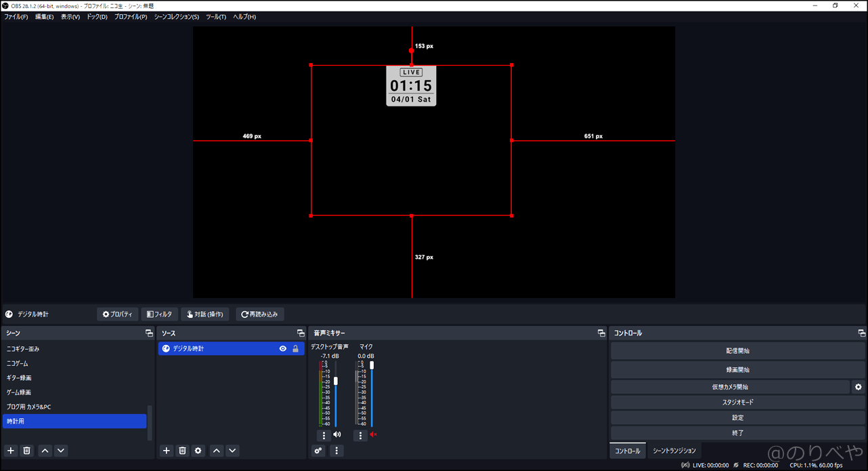Open デスクトップ音声 three-dot options menu
The image size is (868, 471).
pos(324,435)
